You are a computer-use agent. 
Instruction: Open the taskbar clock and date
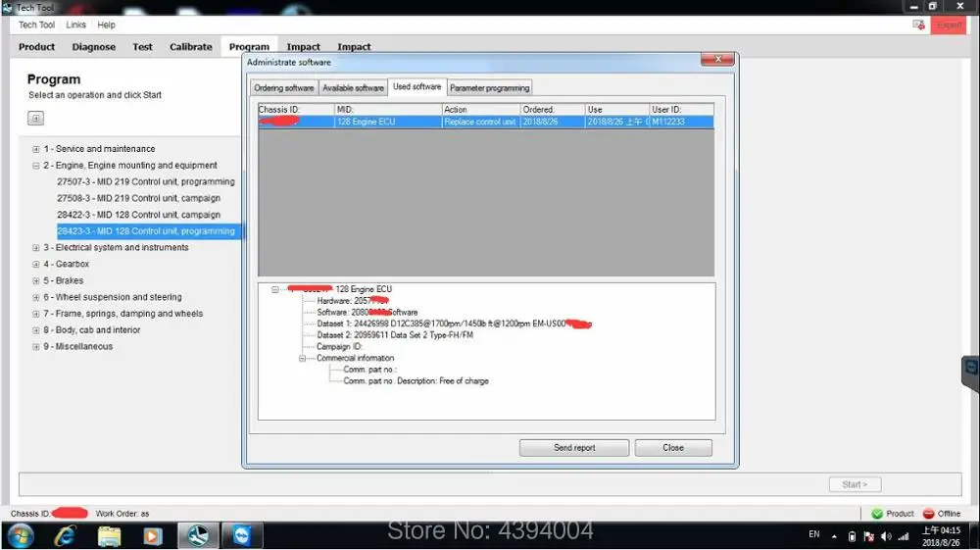[x=941, y=536]
